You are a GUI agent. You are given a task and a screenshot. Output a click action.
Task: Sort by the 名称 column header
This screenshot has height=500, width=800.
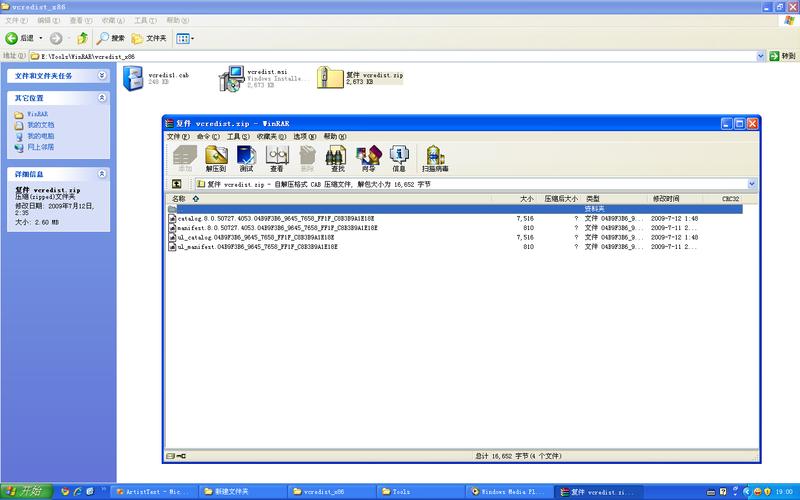tap(329, 198)
